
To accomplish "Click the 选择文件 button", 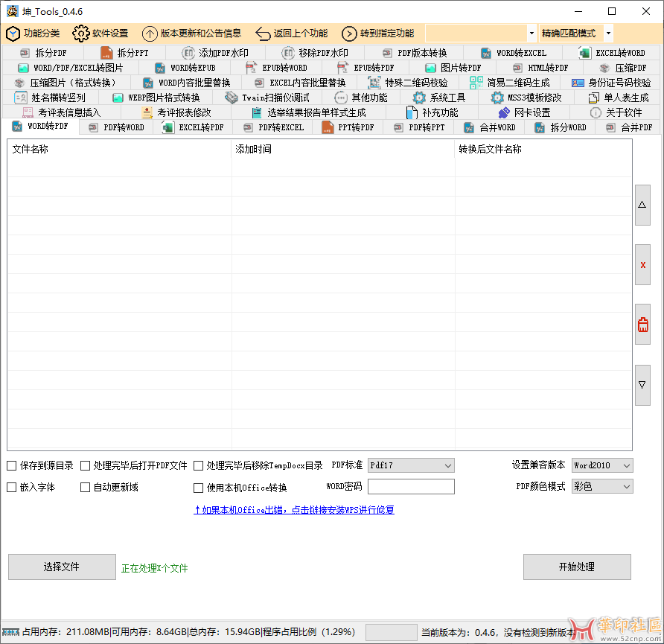I will point(62,567).
